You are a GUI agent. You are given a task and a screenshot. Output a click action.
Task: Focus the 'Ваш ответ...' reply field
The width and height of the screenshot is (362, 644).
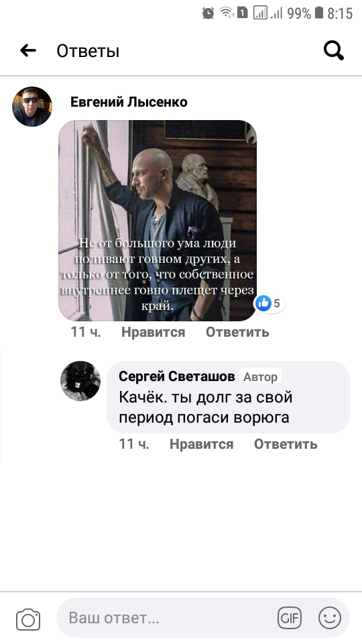click(x=202, y=618)
